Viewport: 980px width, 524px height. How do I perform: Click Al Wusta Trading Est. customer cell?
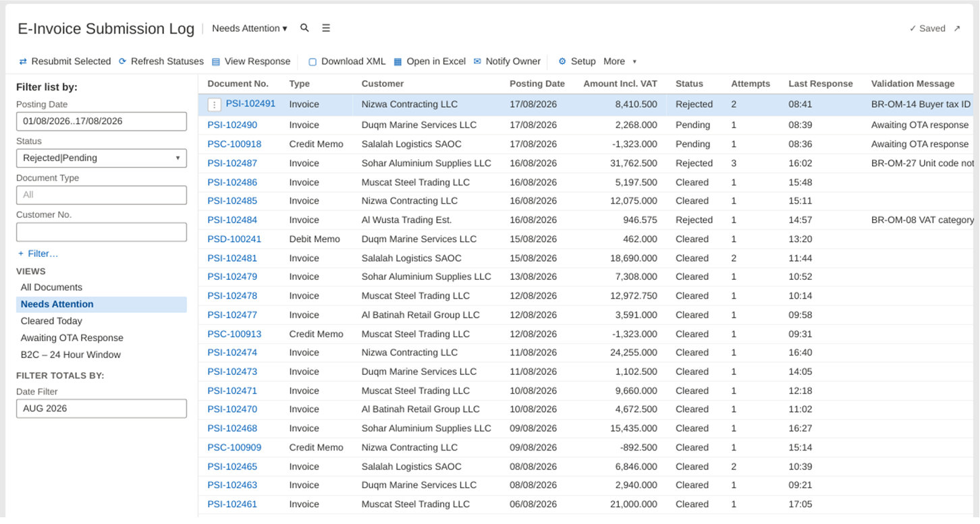click(x=407, y=220)
